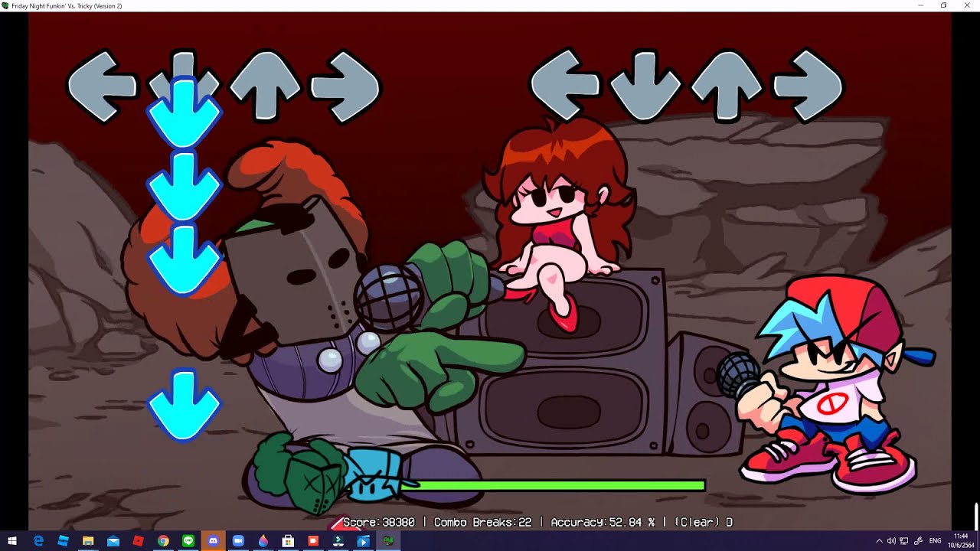
Task: Click the '(Clear) D' rating text
Action: point(704,522)
